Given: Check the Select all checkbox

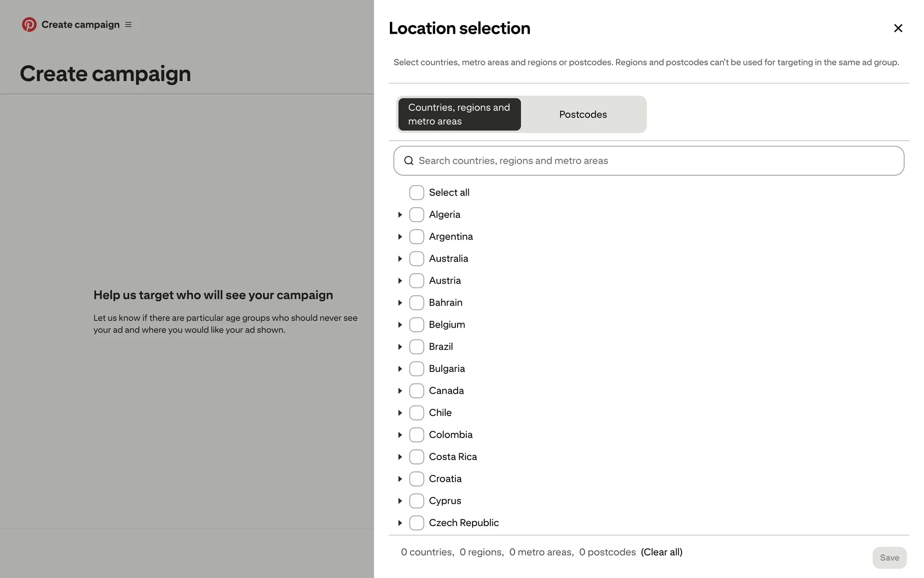Looking at the screenshot, I should pos(416,193).
